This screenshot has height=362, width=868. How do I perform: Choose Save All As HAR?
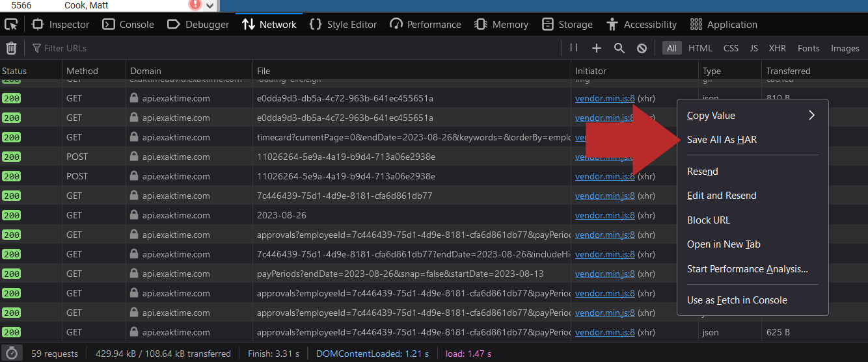click(752, 140)
